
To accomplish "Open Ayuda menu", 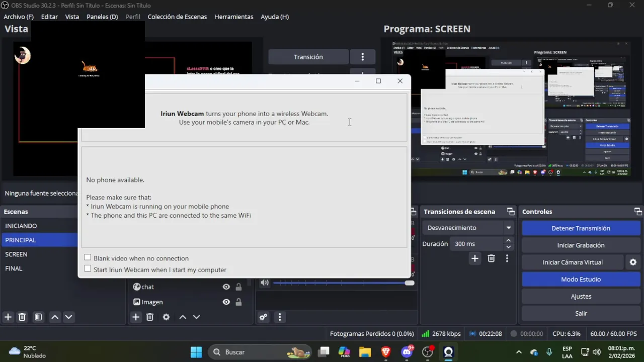I will [x=275, y=17].
